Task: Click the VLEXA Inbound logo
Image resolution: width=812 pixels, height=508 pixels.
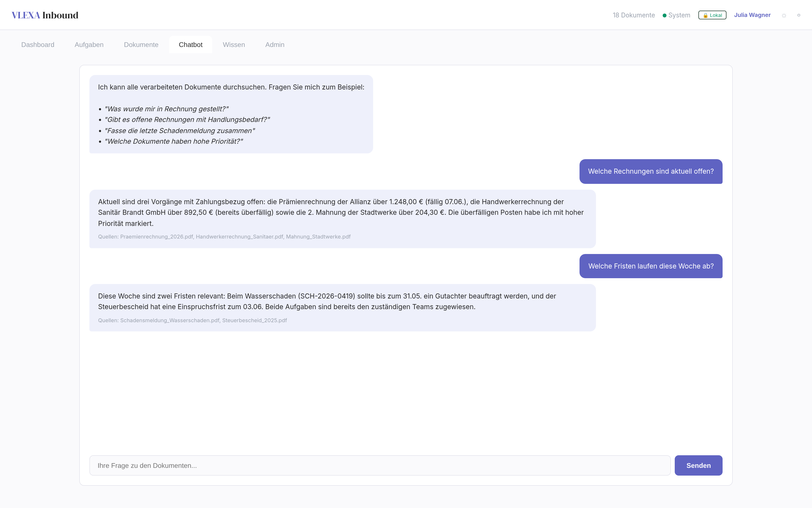Action: coord(45,15)
